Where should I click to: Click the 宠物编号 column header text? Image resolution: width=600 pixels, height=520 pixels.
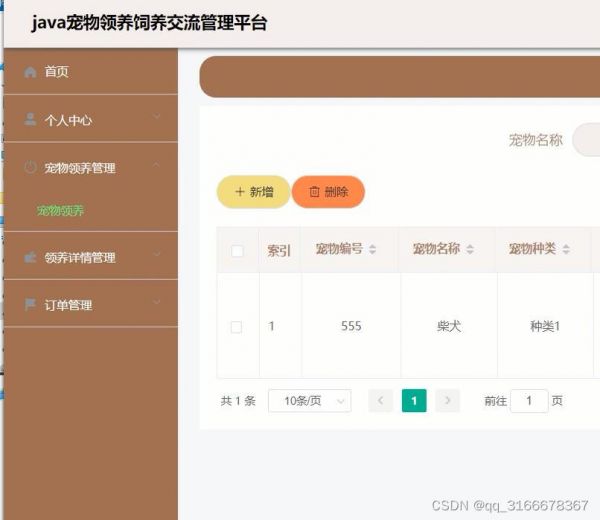(339, 249)
